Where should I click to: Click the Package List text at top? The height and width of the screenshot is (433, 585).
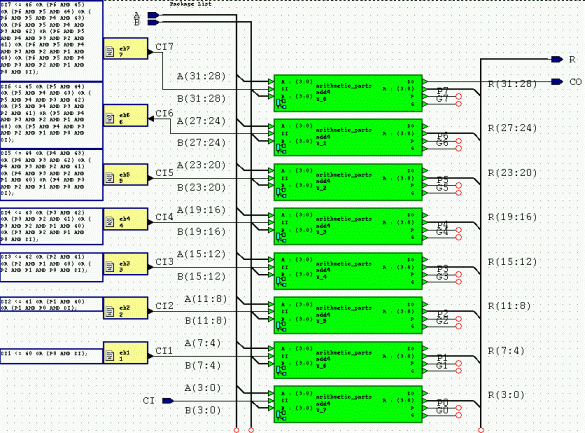[x=190, y=4]
